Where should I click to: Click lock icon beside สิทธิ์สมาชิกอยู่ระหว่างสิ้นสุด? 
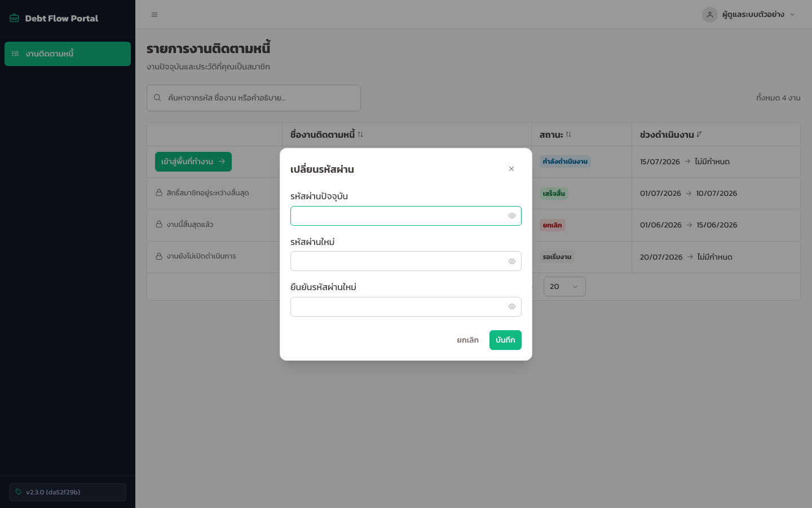coord(159,192)
